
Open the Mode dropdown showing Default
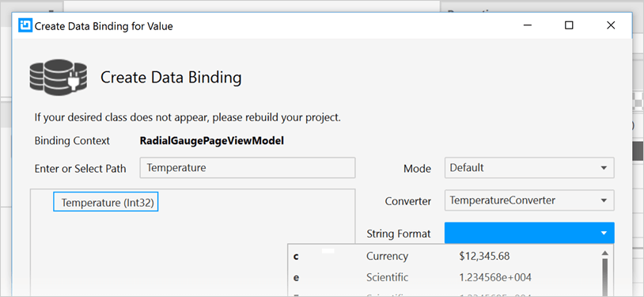click(529, 168)
